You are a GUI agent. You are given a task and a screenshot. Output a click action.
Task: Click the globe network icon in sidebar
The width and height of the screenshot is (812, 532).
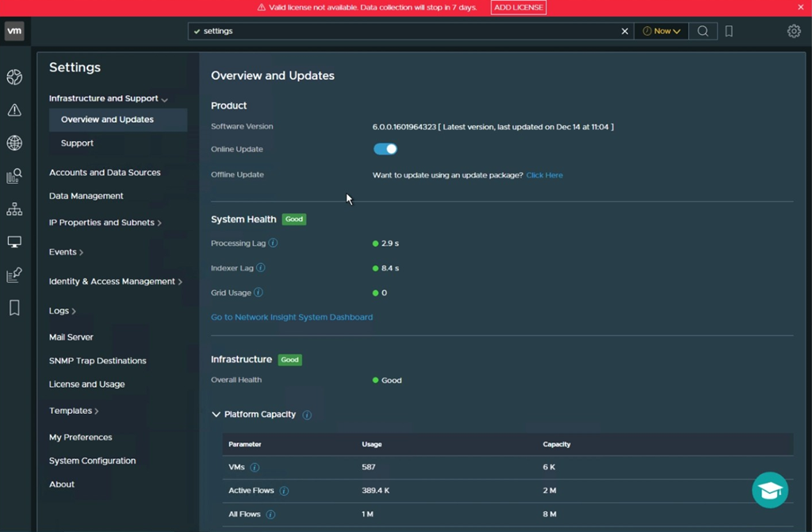click(x=14, y=144)
